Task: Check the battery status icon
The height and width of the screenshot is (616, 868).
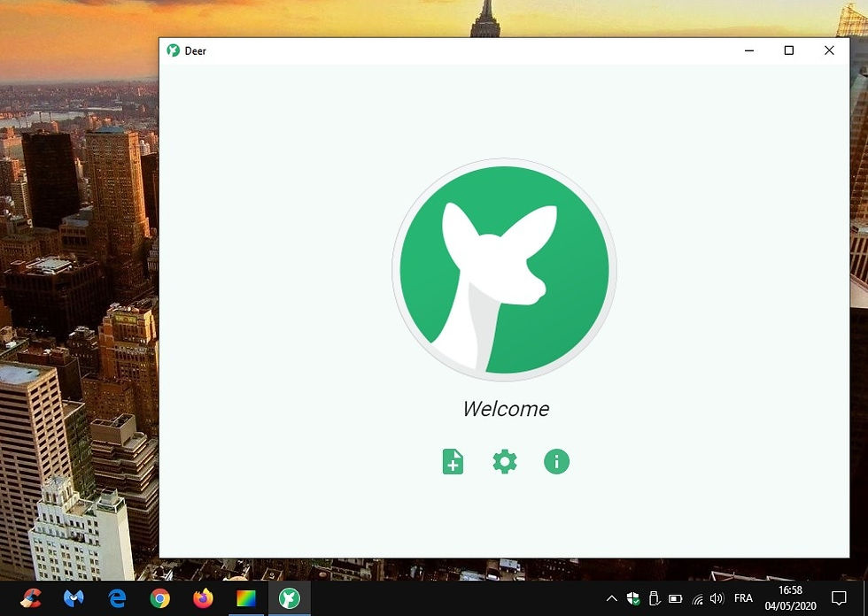Action: (675, 598)
